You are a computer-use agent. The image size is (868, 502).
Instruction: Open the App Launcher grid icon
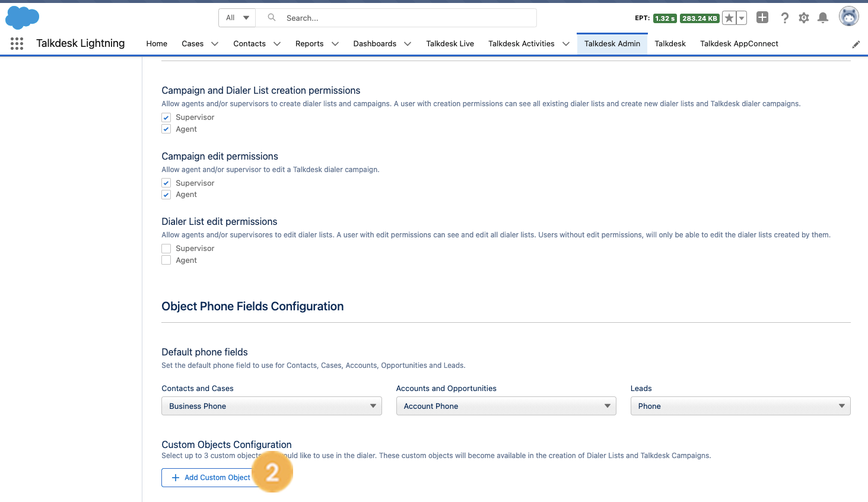click(16, 43)
